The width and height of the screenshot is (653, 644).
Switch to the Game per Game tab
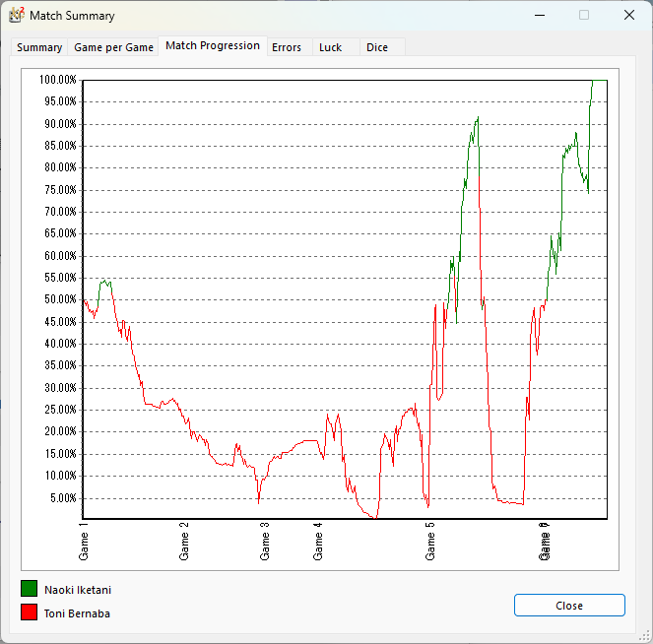[113, 47]
